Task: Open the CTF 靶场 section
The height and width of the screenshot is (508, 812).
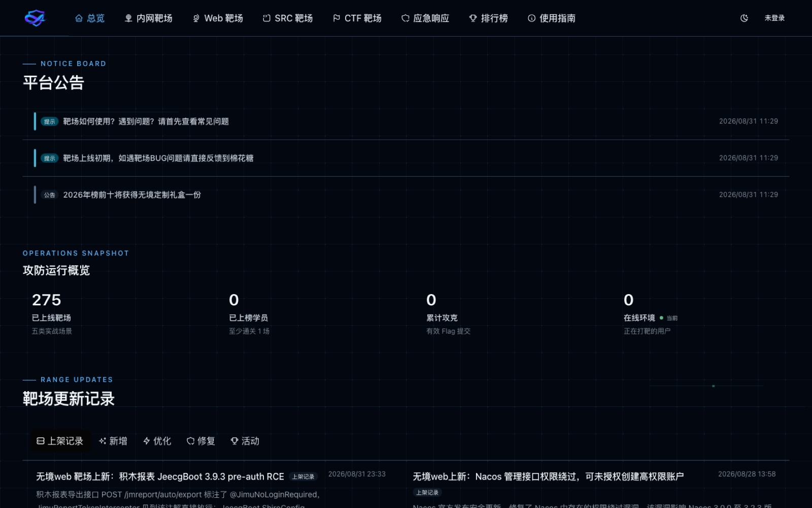Action: coord(357,18)
